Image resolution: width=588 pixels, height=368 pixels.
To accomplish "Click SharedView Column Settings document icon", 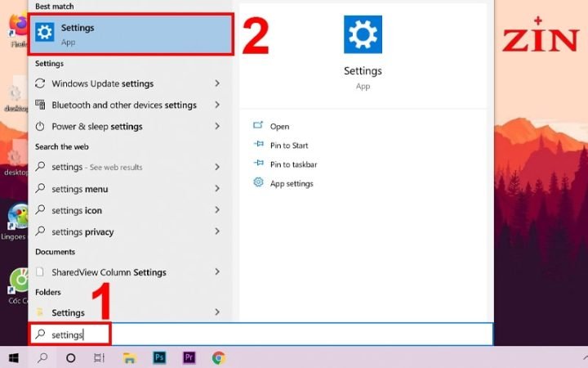I will pos(40,272).
